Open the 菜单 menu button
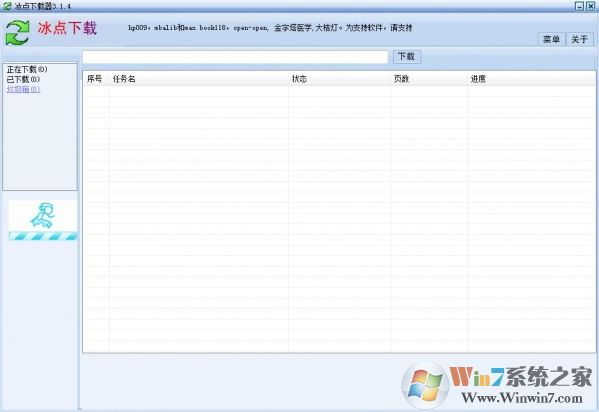599x412 pixels. point(551,39)
